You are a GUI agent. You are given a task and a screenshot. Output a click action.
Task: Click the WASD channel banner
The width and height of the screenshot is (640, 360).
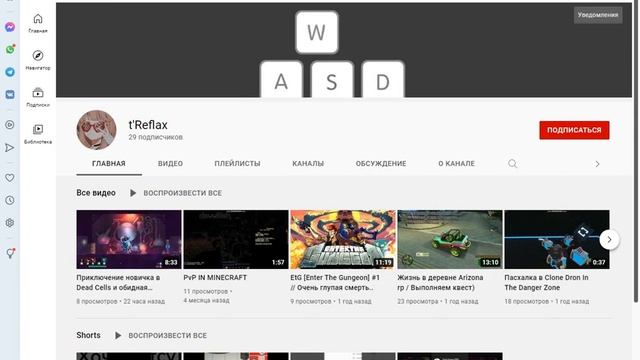(344, 50)
